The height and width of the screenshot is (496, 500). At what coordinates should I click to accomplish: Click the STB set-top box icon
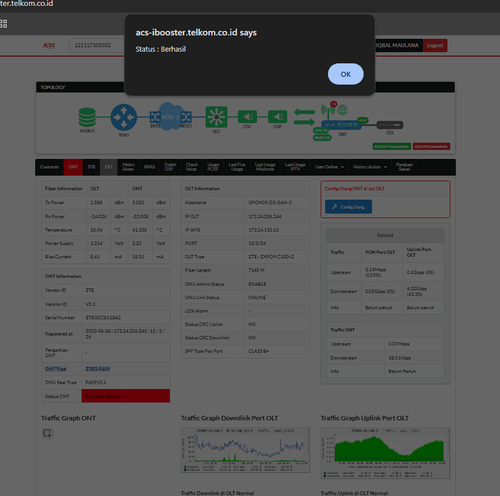pyautogui.click(x=390, y=125)
